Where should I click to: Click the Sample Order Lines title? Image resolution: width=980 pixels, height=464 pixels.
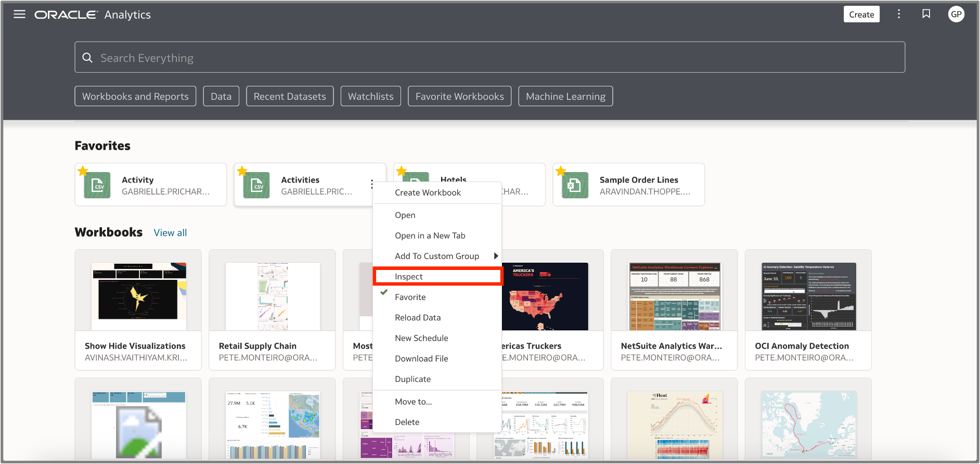click(639, 180)
